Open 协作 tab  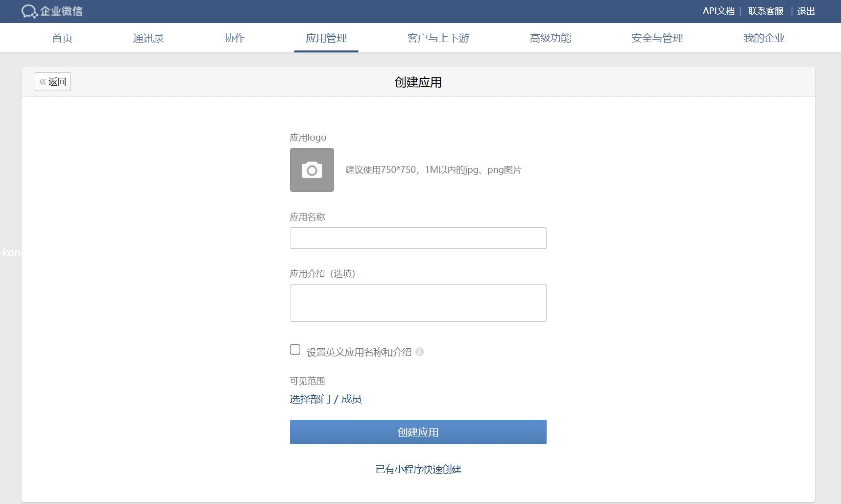235,38
